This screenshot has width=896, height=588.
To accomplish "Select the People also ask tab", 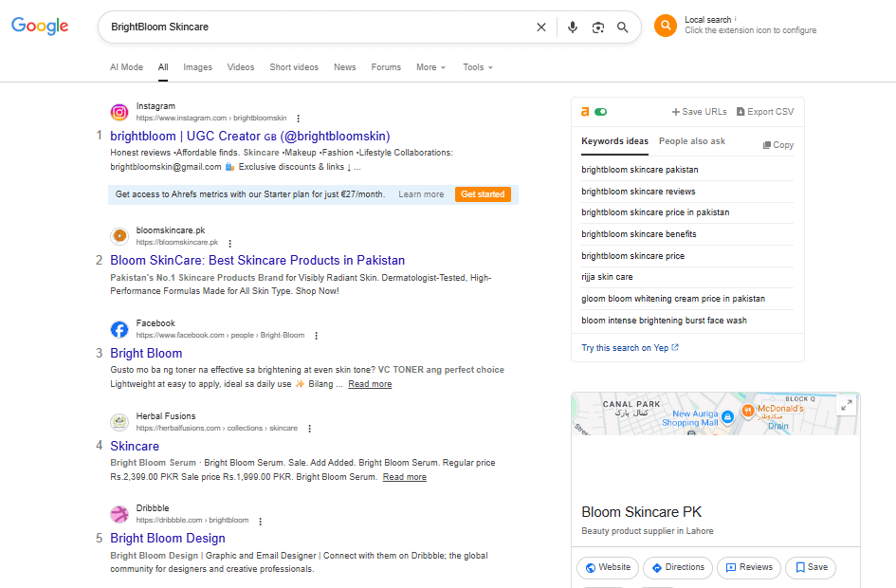I will pos(691,141).
